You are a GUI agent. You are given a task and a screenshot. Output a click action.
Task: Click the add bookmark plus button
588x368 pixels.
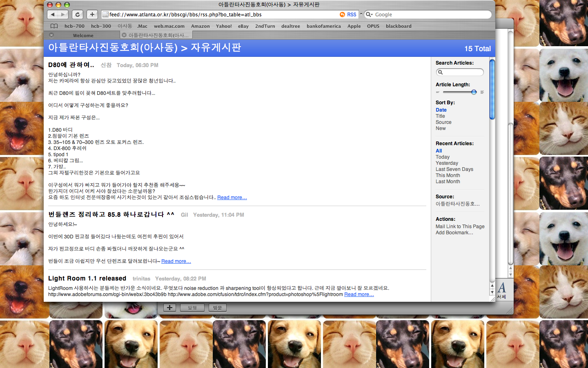92,14
